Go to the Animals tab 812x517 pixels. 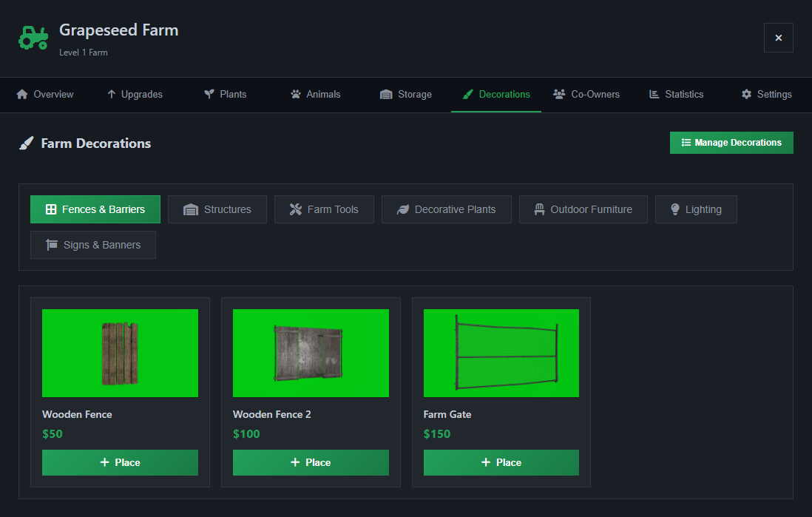pos(316,95)
